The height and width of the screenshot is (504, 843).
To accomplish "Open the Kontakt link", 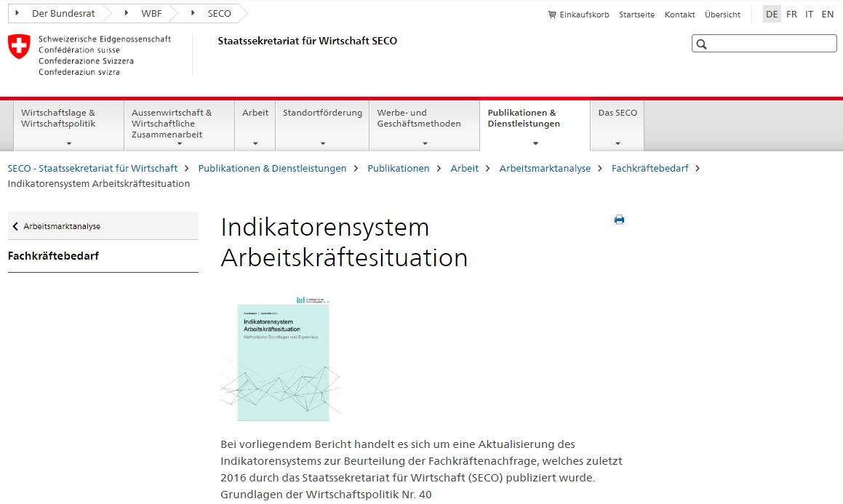I will (x=679, y=14).
